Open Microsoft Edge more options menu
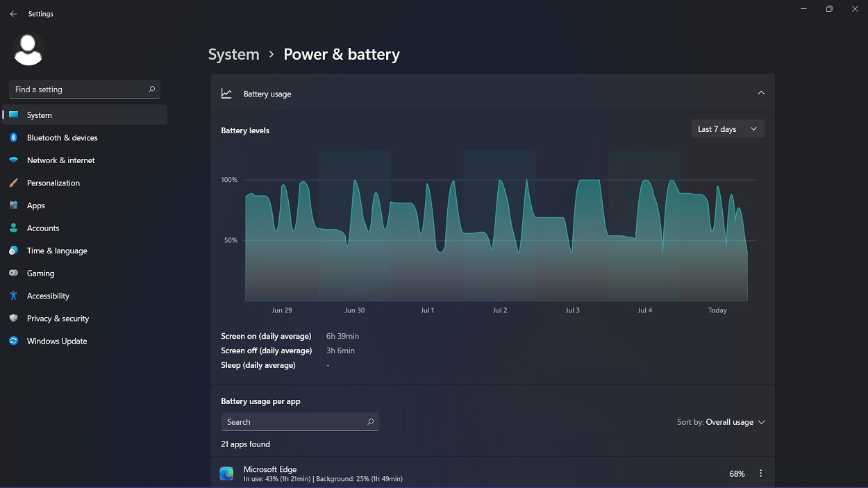Image resolution: width=868 pixels, height=488 pixels. point(760,473)
